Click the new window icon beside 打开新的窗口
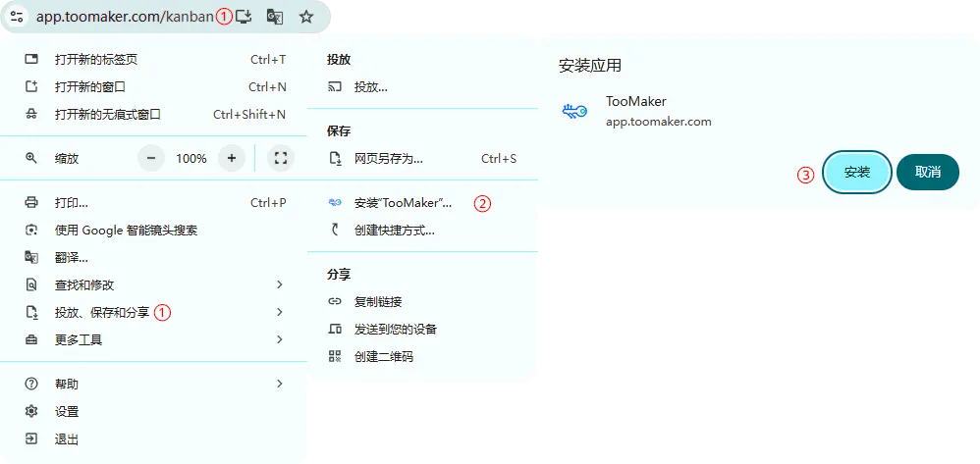Screen dimensions: 980x464 tap(31, 86)
